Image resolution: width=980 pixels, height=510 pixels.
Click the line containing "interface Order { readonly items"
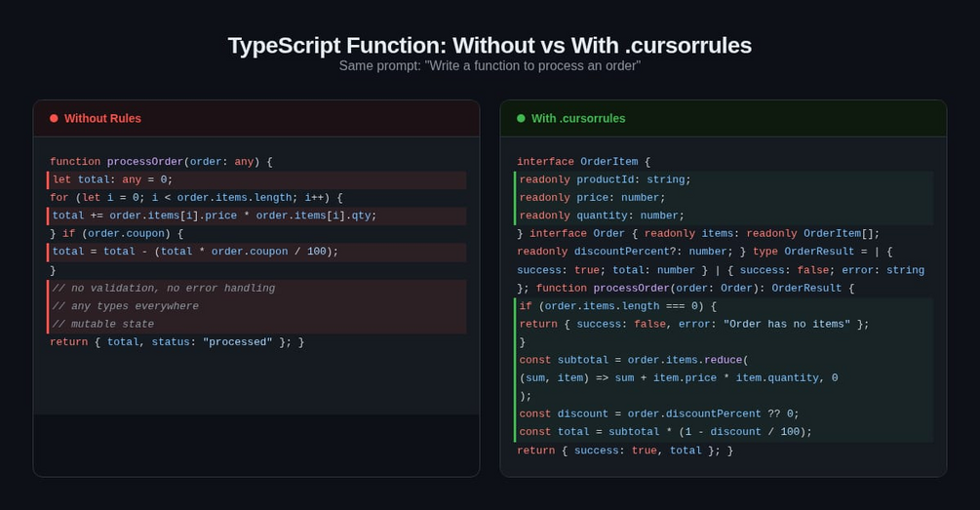click(x=698, y=233)
